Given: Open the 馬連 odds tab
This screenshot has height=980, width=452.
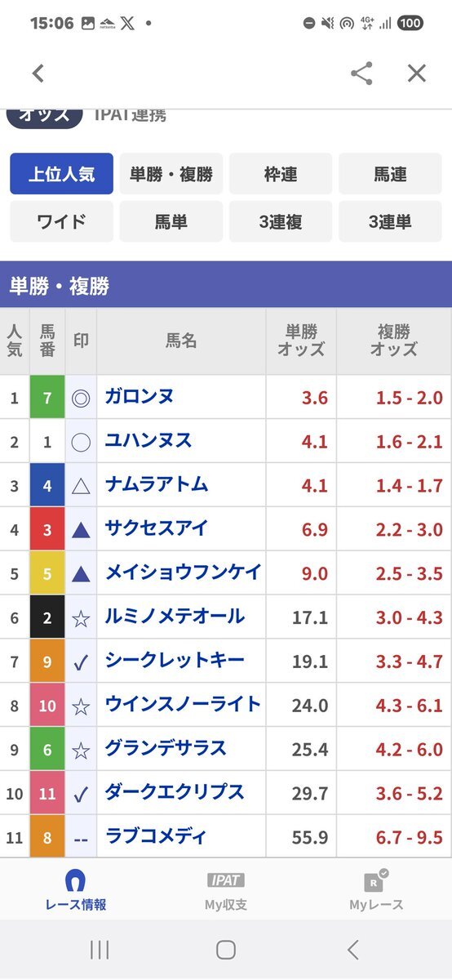Looking at the screenshot, I should pyautogui.click(x=390, y=174).
